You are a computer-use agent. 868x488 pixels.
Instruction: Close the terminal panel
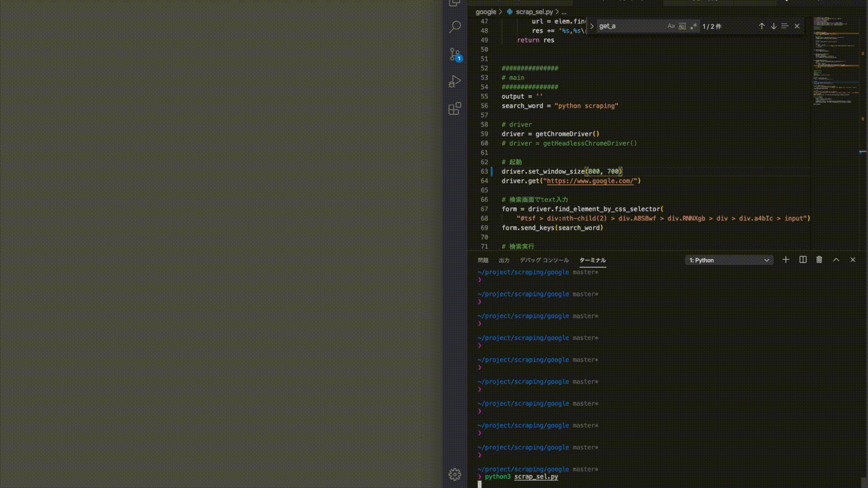853,260
